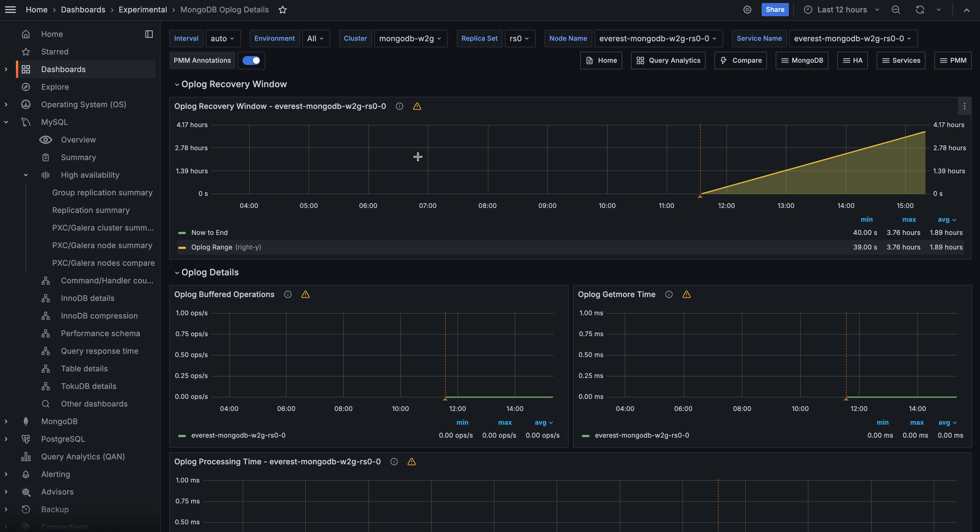This screenshot has width=980, height=532.
Task: Click info icon on Oplog Buffered Operations
Action: pyautogui.click(x=288, y=295)
